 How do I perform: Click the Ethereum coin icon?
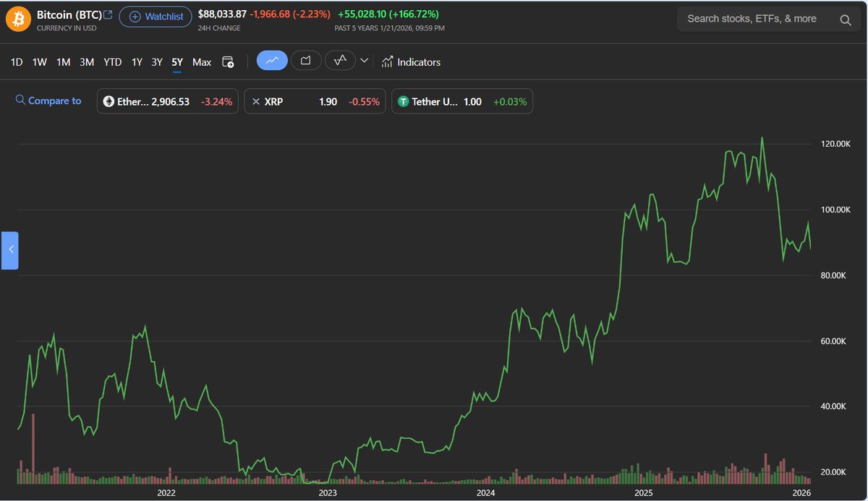(109, 102)
